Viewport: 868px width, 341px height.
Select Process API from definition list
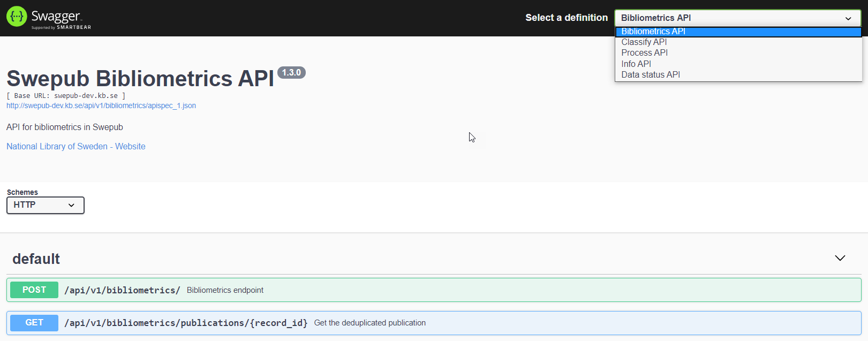click(x=644, y=52)
